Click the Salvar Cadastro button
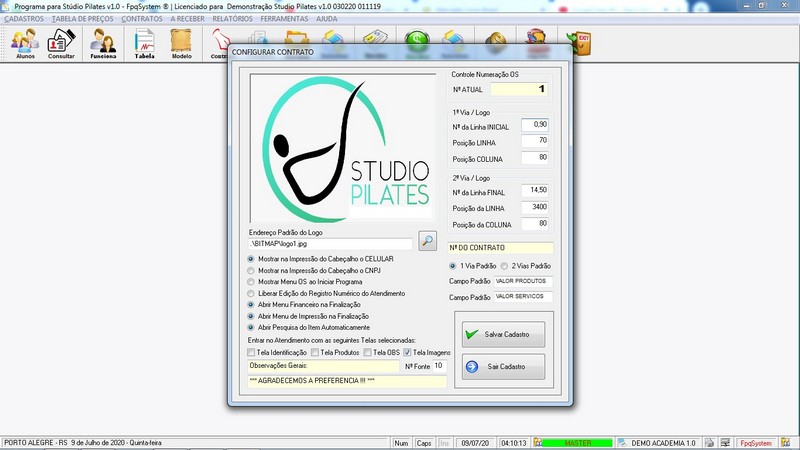The width and height of the screenshot is (800, 450). 503,335
